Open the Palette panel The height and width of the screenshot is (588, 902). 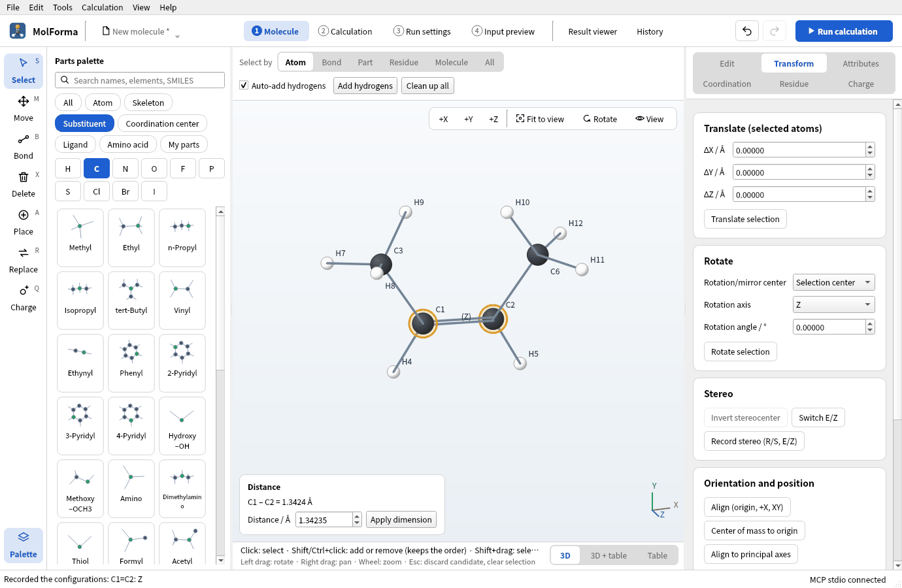24,545
